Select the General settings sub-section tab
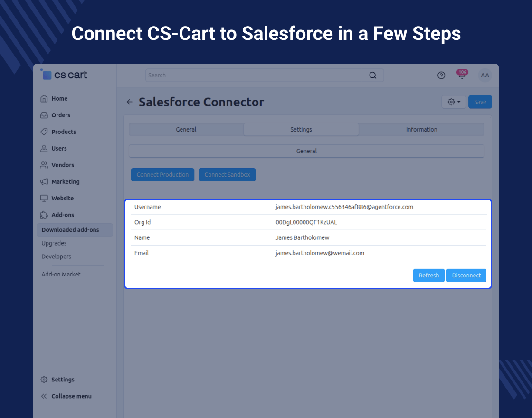This screenshot has width=532, height=418. (306, 151)
